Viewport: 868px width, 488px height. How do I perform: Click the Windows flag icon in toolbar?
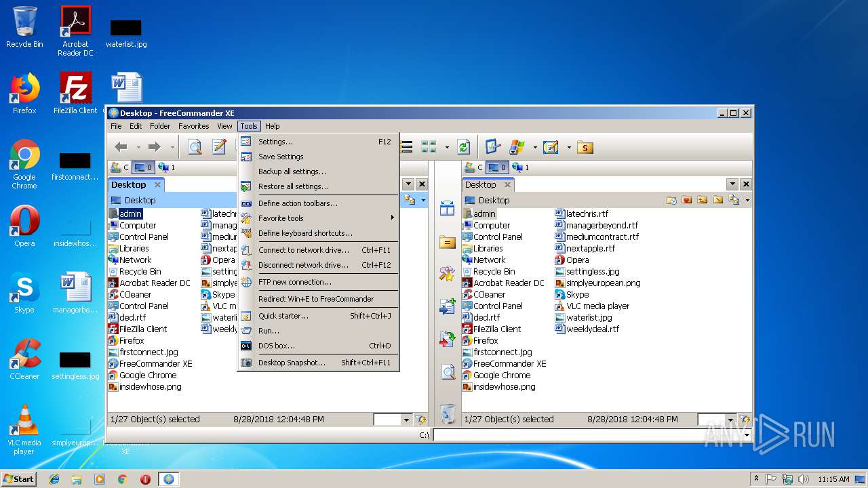click(x=517, y=147)
